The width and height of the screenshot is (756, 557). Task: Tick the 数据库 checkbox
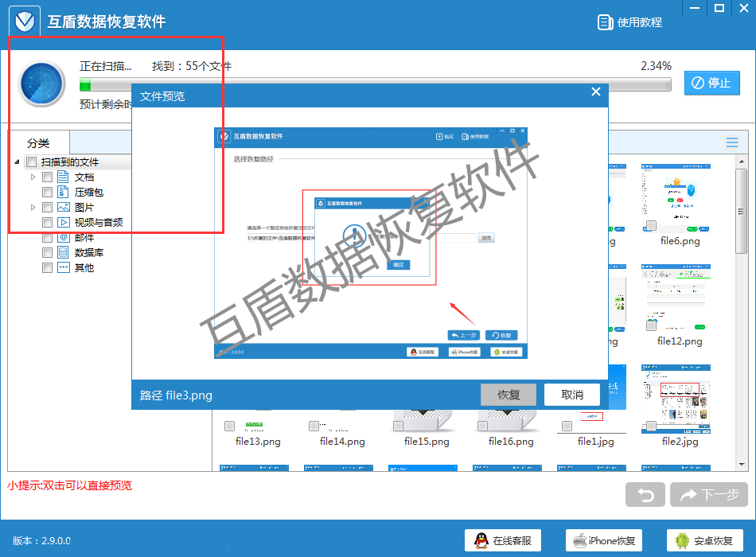tap(47, 253)
